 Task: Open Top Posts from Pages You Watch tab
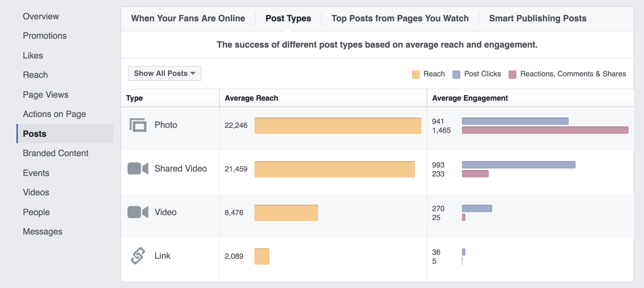pyautogui.click(x=400, y=19)
